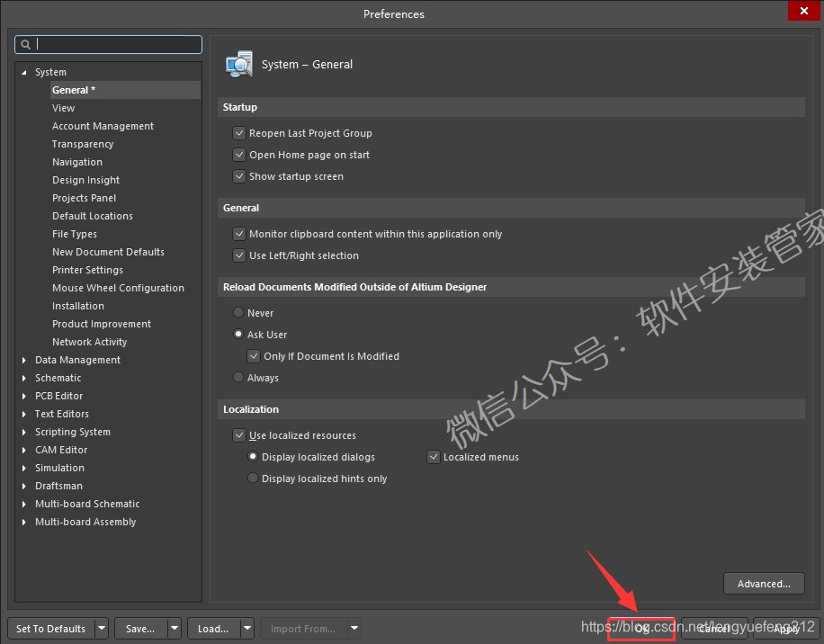Open the Load dropdown arrow
This screenshot has width=824, height=644.
coord(247,628)
